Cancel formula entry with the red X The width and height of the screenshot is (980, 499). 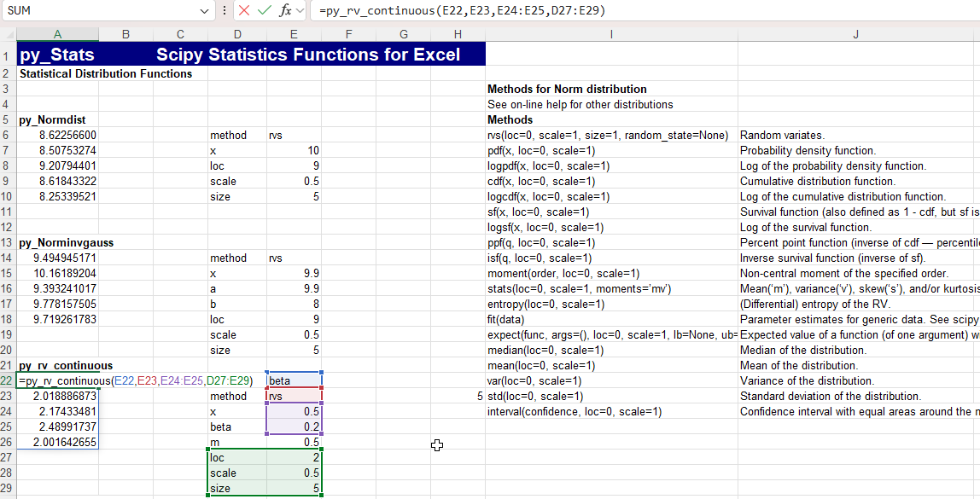244,10
